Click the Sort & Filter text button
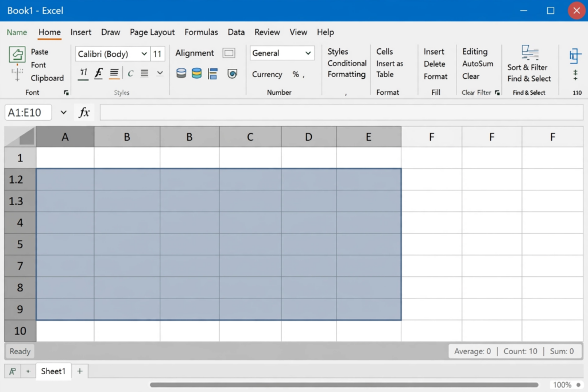This screenshot has width=588, height=392. [x=527, y=67]
